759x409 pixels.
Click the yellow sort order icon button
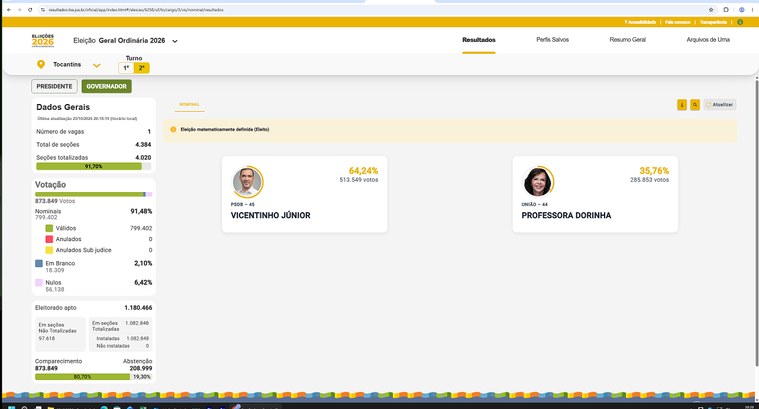point(682,105)
